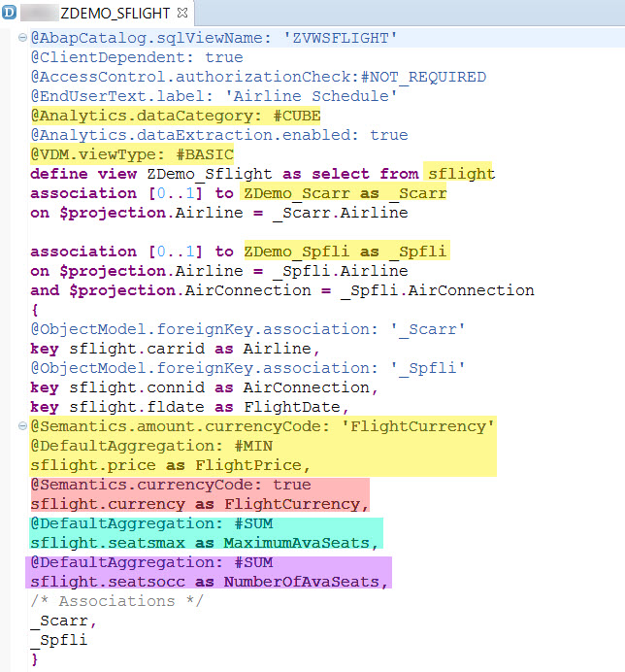625x672 pixels.
Task: Click the exposed _Scarr, association line
Action: click(x=64, y=621)
